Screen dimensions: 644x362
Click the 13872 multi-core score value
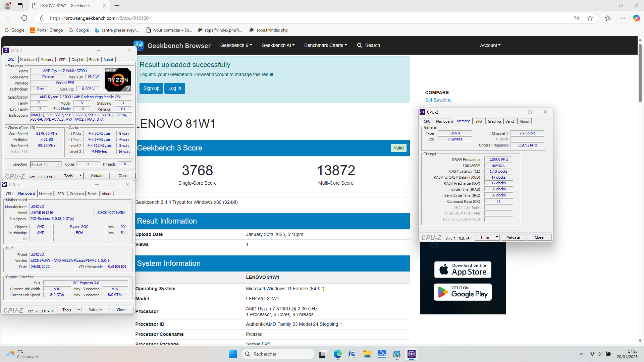(x=336, y=170)
